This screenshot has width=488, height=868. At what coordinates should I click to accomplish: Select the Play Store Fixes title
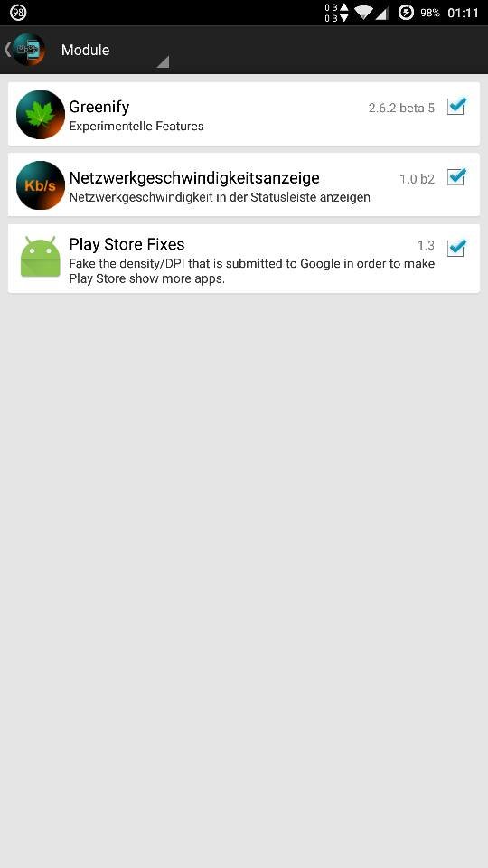[x=127, y=244]
